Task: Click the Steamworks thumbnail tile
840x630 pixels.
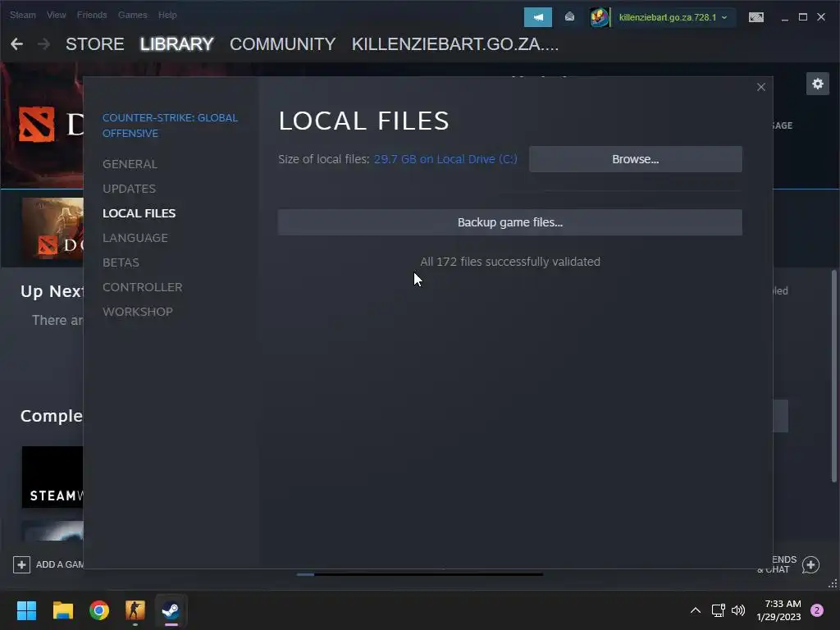Action: [52, 477]
